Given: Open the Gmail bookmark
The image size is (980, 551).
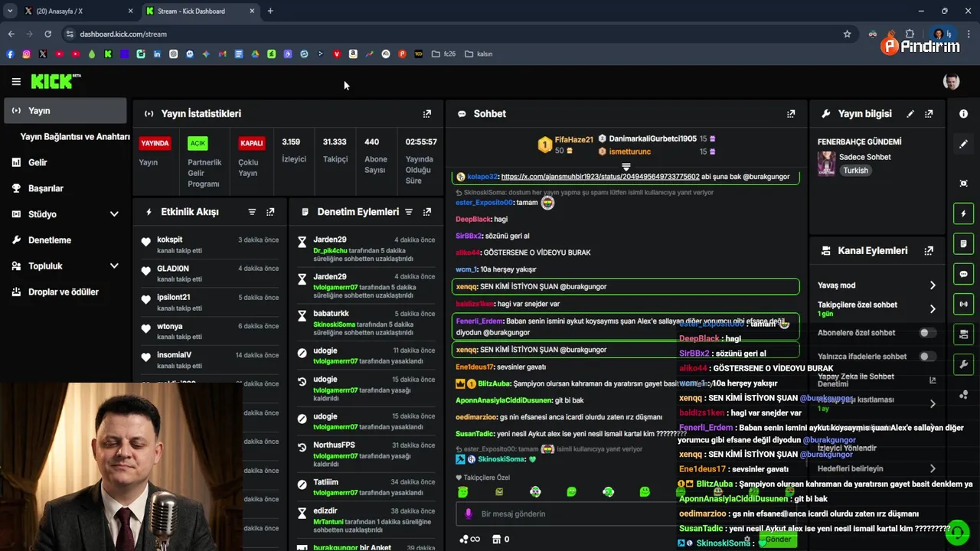Looking at the screenshot, I should [222, 54].
